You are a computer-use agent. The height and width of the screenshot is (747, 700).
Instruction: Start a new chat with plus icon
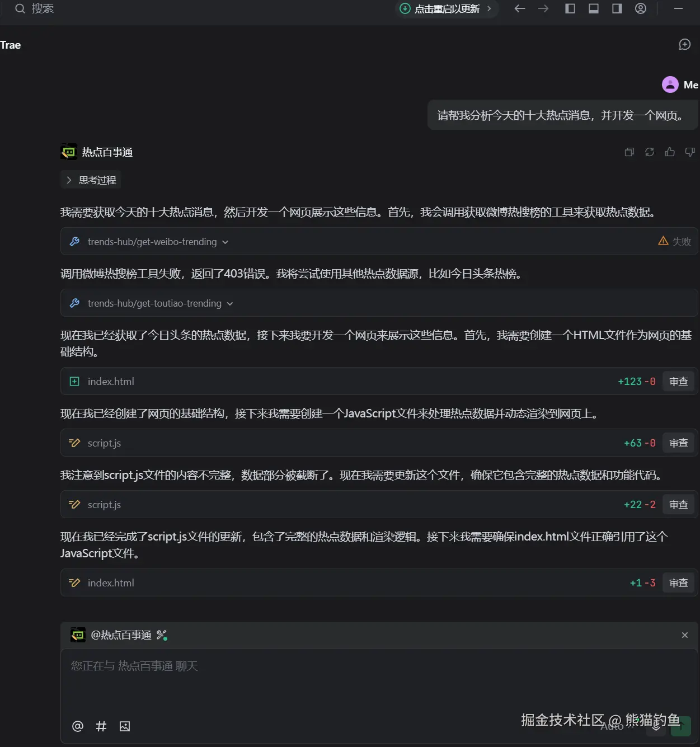click(x=685, y=44)
